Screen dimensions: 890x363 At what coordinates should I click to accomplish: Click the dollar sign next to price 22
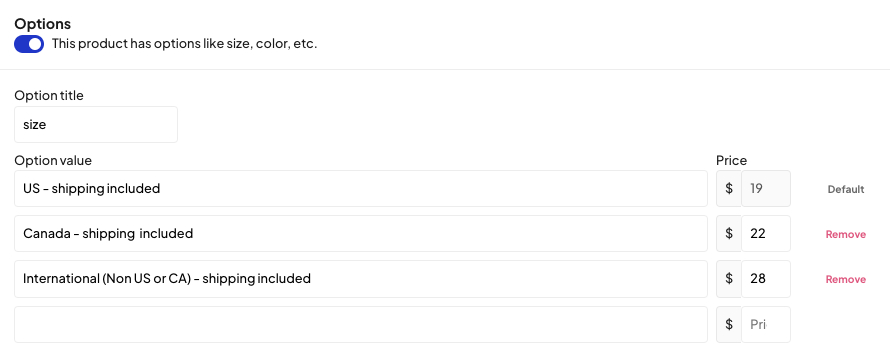[x=729, y=234]
